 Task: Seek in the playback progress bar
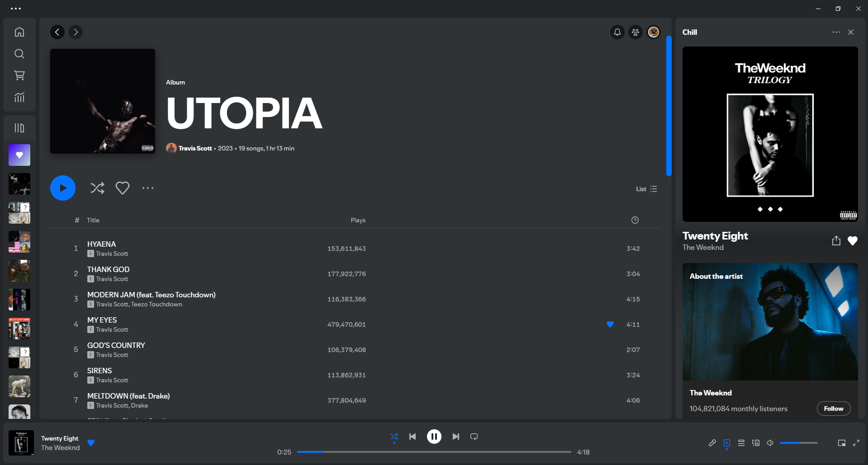coord(434,452)
